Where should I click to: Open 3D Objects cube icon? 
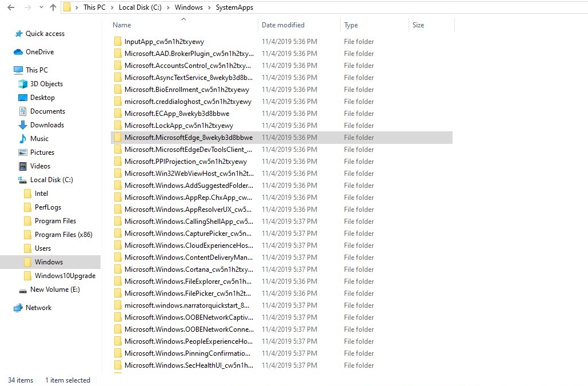(x=23, y=84)
